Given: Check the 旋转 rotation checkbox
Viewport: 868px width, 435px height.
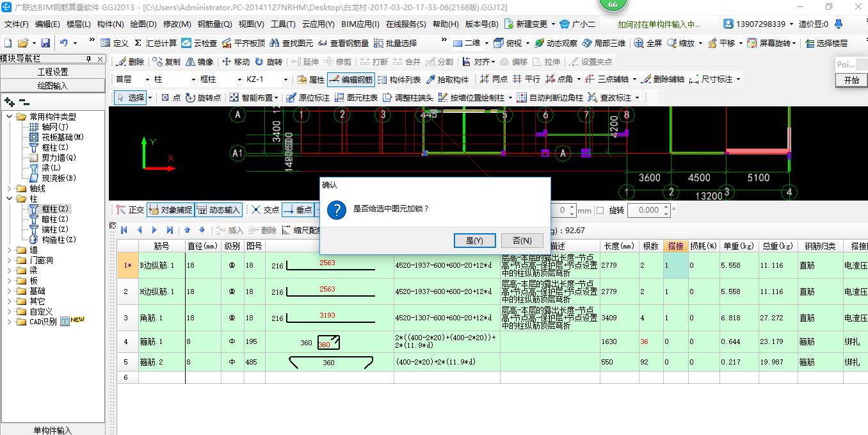Looking at the screenshot, I should click(x=600, y=210).
